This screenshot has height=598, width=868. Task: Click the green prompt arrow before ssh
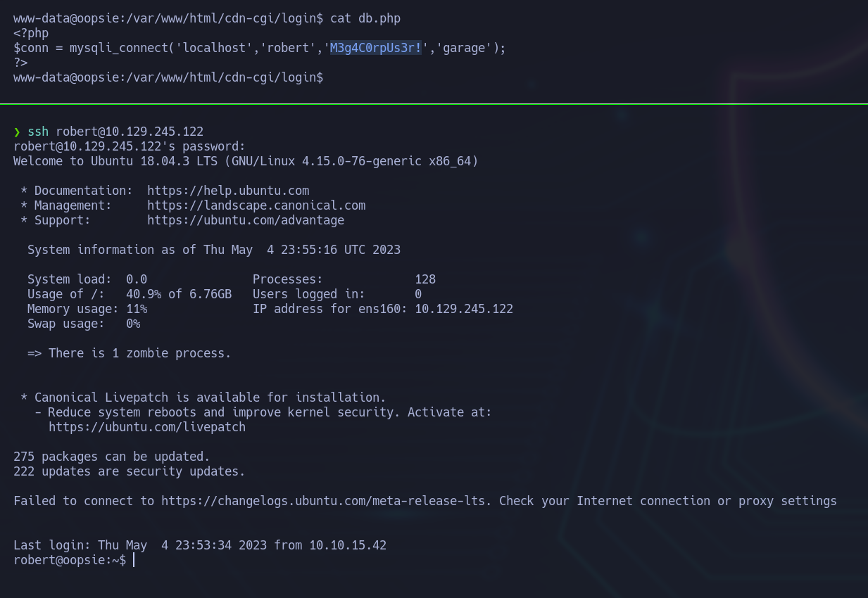17,132
